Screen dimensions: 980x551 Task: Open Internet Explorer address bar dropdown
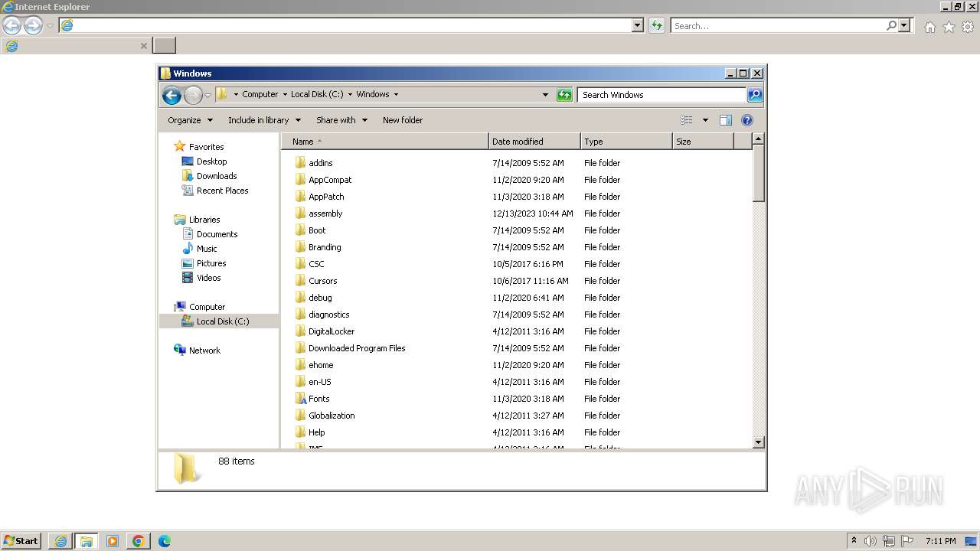tap(638, 25)
